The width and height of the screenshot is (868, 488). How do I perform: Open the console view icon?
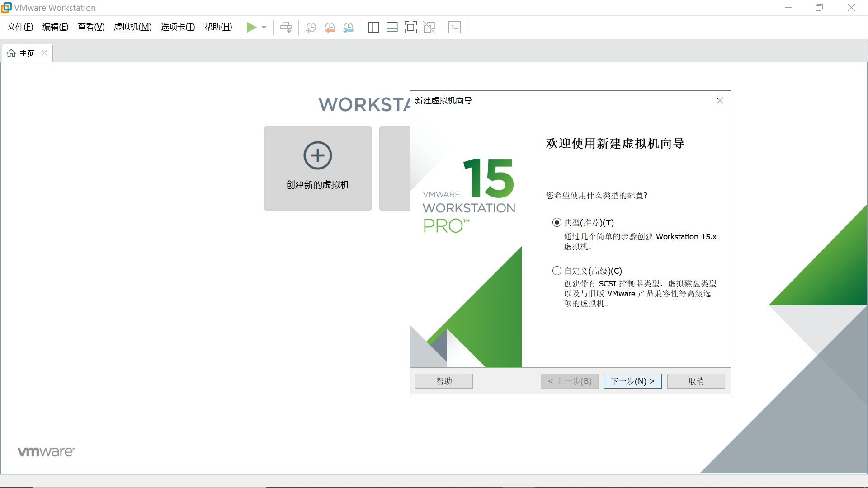pos(454,28)
